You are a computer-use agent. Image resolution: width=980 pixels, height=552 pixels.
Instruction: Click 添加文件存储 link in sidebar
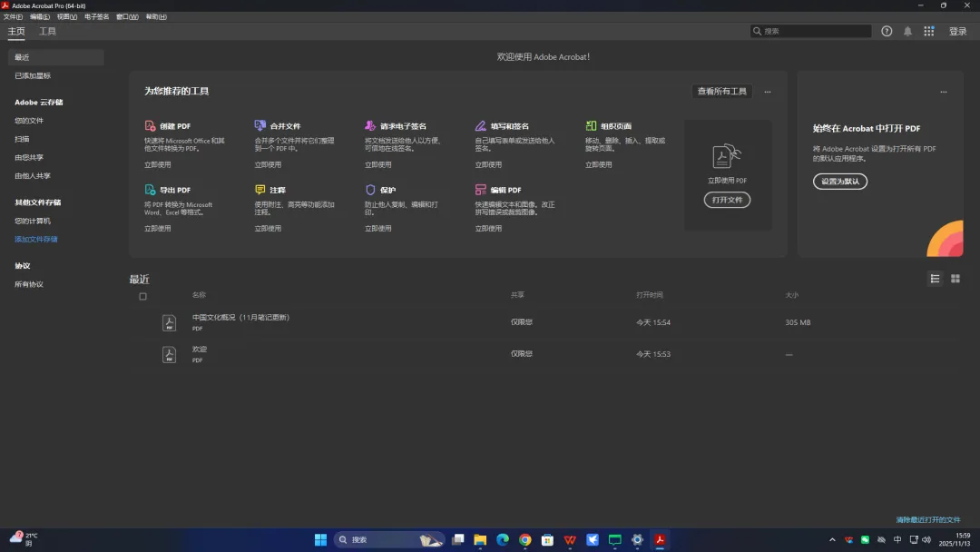click(x=36, y=240)
